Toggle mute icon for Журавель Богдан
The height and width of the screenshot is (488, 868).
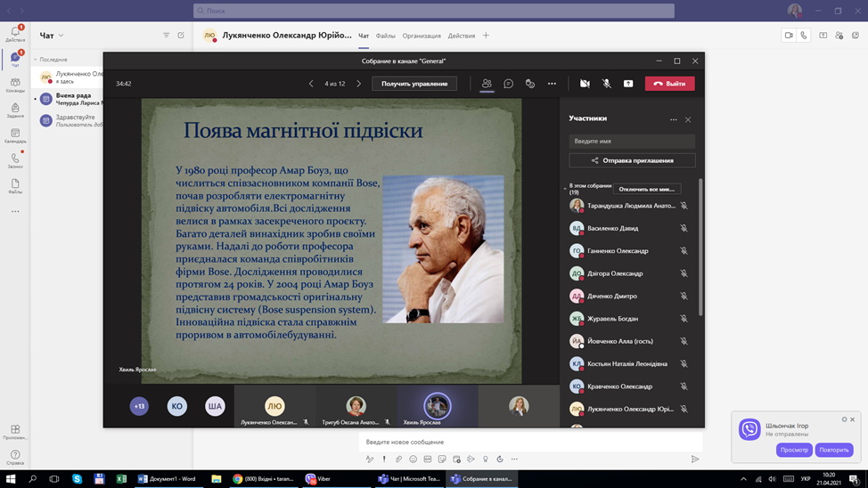[684, 319]
